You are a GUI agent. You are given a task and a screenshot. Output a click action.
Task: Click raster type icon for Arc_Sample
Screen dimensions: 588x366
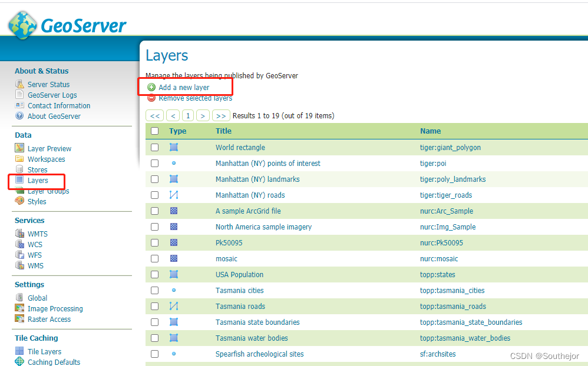pos(174,211)
